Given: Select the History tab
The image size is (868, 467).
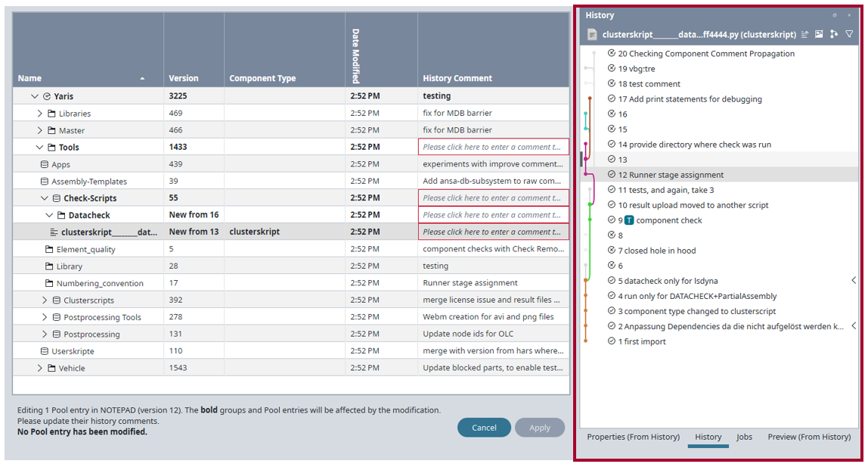Looking at the screenshot, I should point(708,437).
